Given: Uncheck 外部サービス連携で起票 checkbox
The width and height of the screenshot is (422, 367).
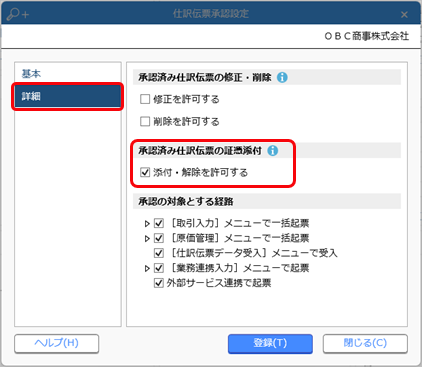Looking at the screenshot, I should click(159, 283).
